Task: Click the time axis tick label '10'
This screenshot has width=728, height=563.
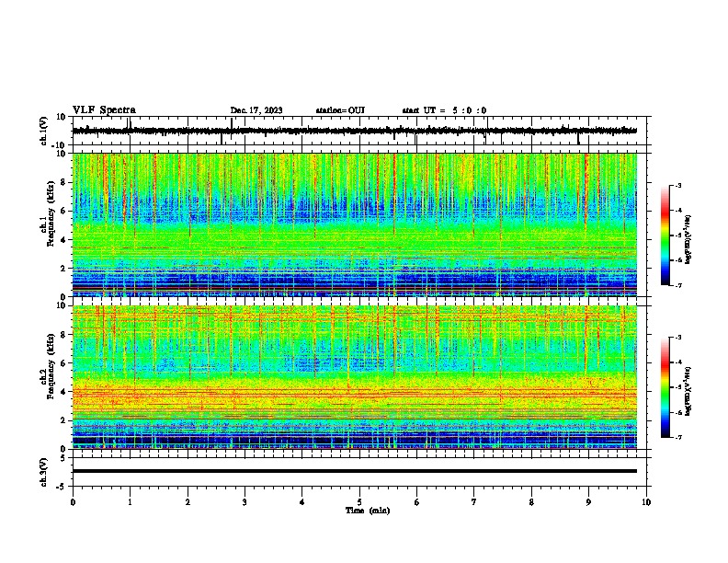Action: (646, 502)
